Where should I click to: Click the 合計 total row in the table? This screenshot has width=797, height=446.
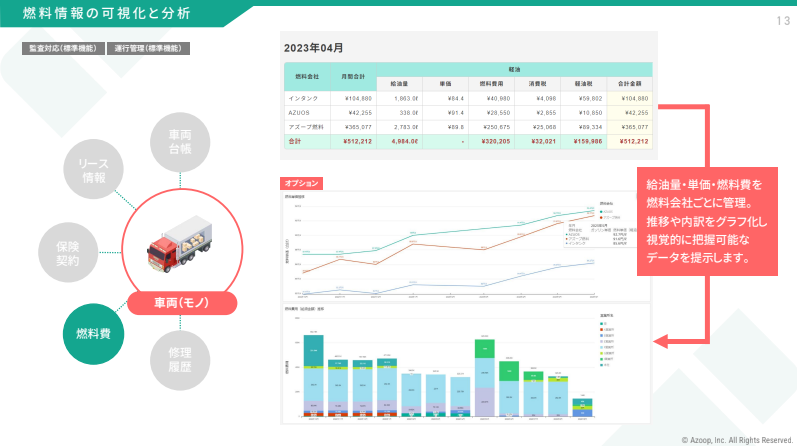[296, 141]
